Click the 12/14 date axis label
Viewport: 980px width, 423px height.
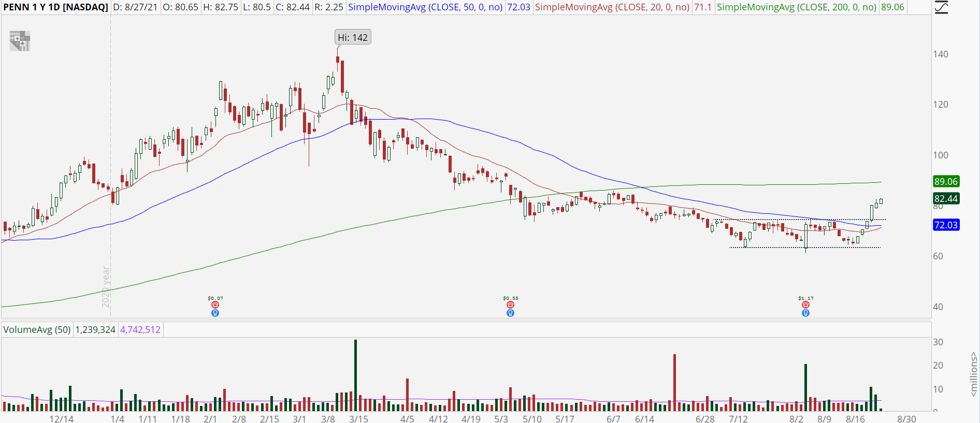[x=62, y=418]
